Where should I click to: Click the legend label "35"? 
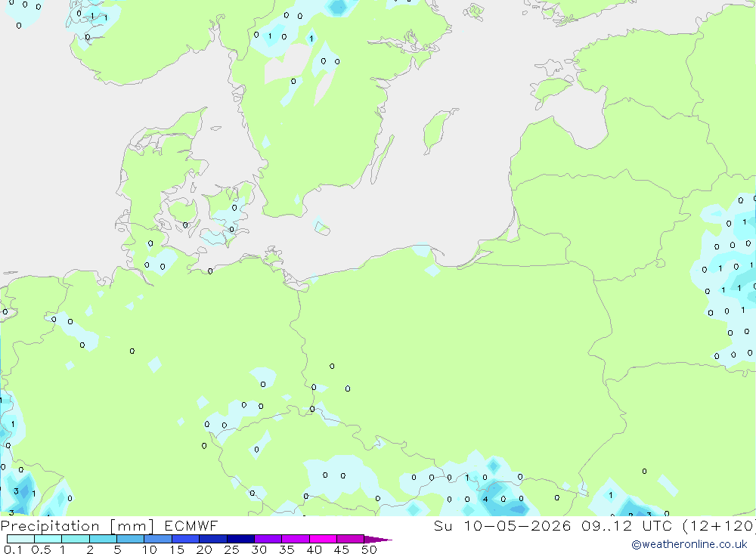(287, 549)
